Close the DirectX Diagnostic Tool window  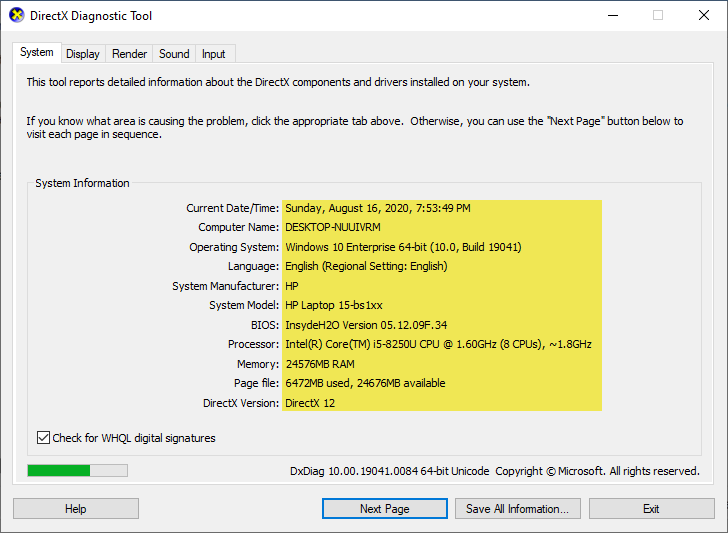tap(704, 15)
